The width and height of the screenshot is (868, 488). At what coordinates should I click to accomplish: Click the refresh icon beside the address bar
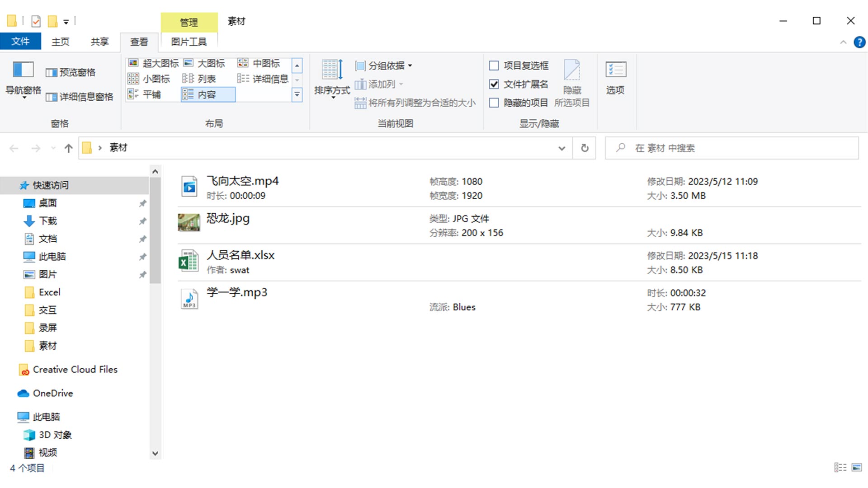pyautogui.click(x=585, y=148)
